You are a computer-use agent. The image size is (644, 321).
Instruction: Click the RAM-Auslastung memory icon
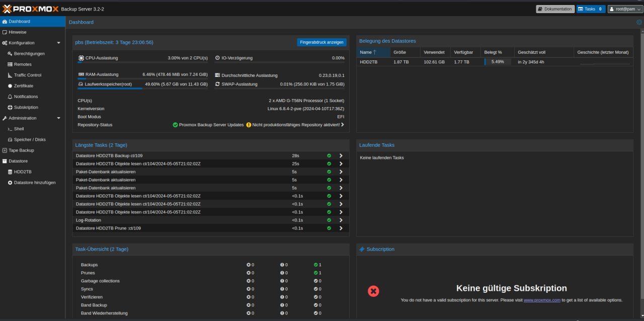81,74
